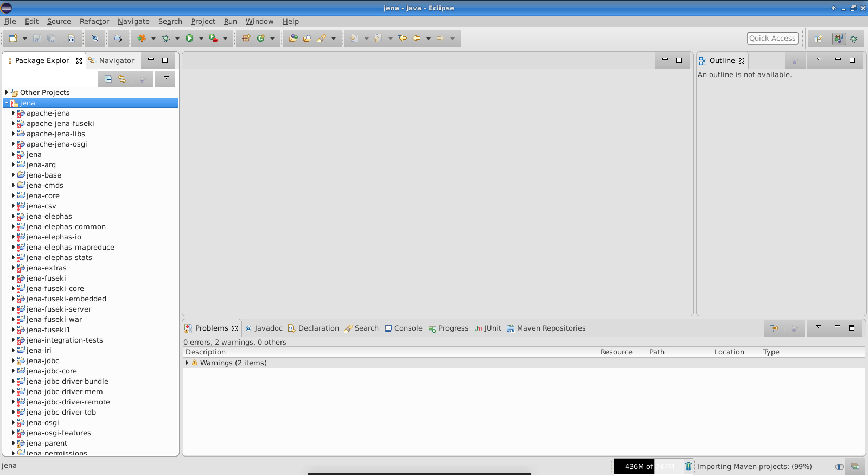Click the New Java Class icon
Image resolution: width=868 pixels, height=475 pixels.
pos(261,38)
